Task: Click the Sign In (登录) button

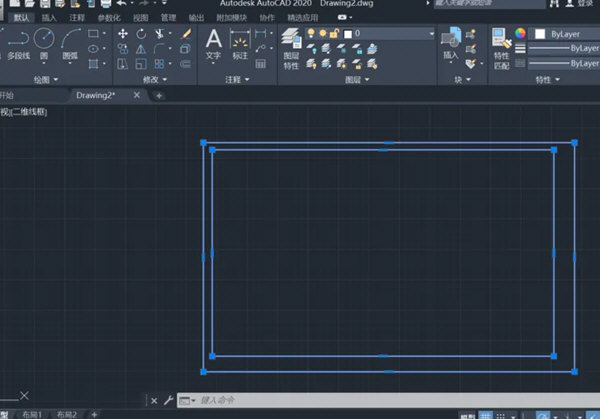Action: click(585, 4)
